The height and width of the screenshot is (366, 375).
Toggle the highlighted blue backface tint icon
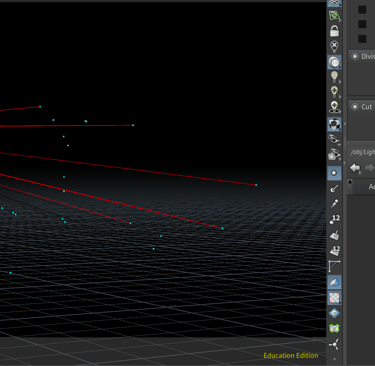pos(334,282)
